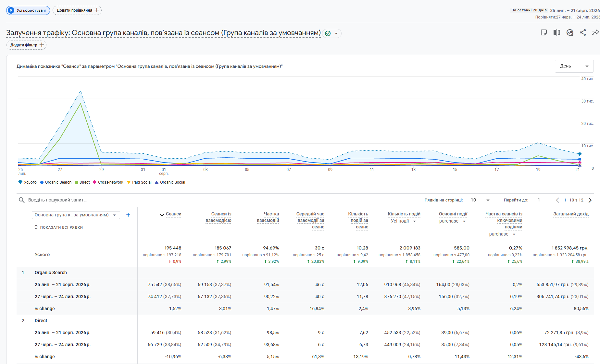This screenshot has width=600, height=364.
Task: Sort by Загальний дохід column header
Action: [571, 214]
